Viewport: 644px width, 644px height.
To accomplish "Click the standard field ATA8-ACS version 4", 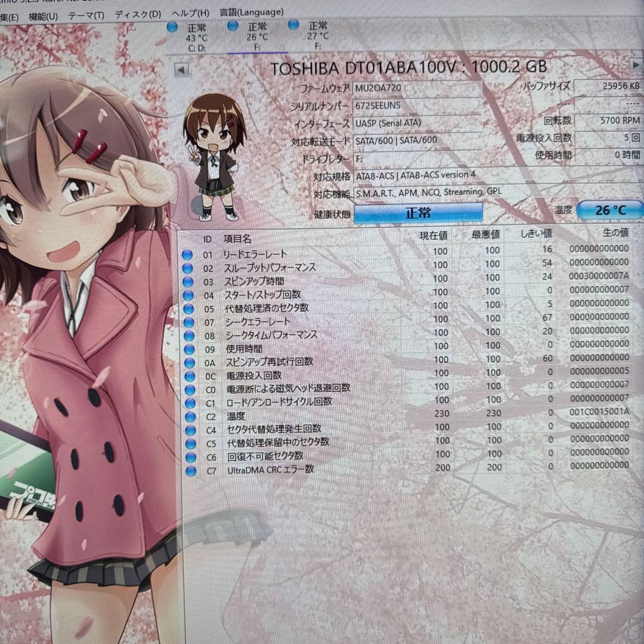I will pos(498,175).
